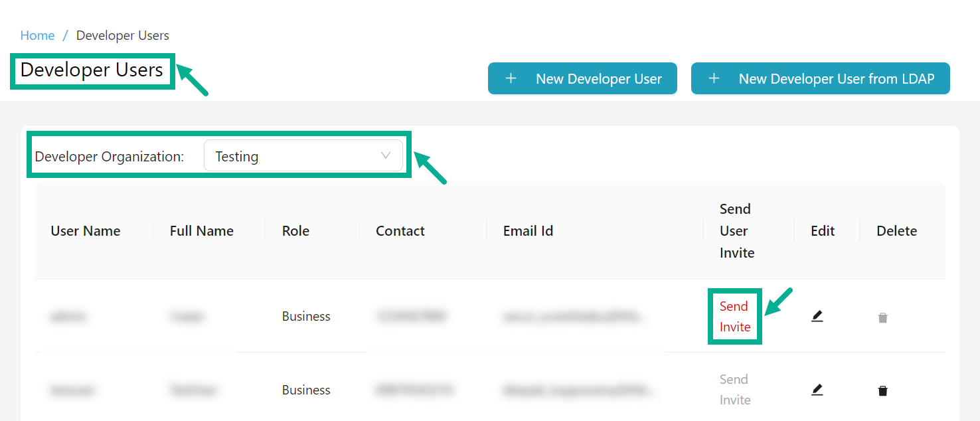Screen dimensions: 980x421
Task: Click the New Developer User from LDAP button
Action: tap(821, 78)
